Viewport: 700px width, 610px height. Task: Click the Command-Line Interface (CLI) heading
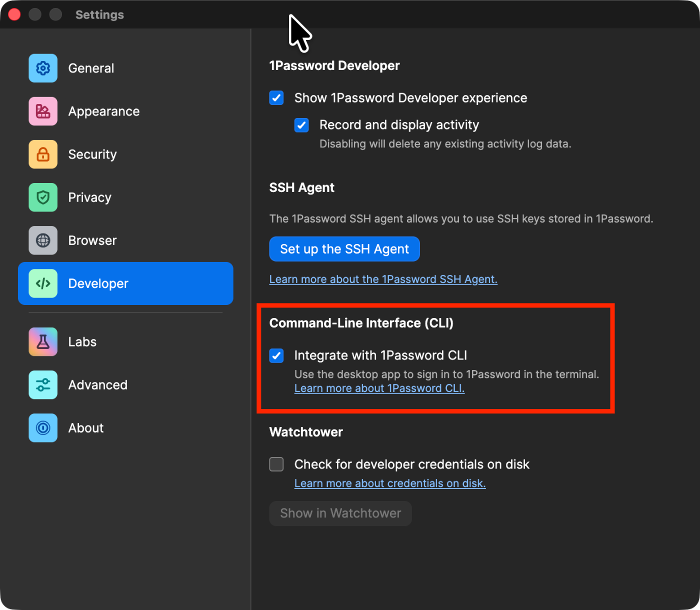tap(361, 323)
